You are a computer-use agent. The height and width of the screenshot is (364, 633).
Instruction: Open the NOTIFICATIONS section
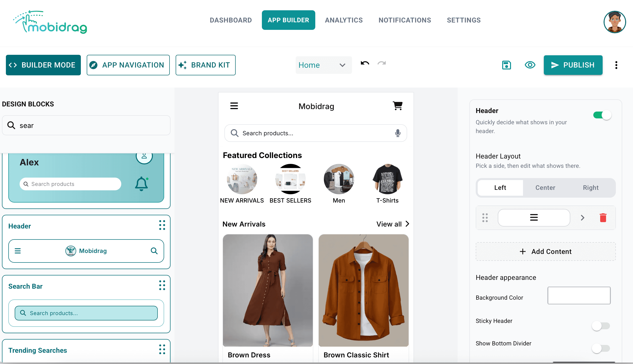click(x=404, y=20)
